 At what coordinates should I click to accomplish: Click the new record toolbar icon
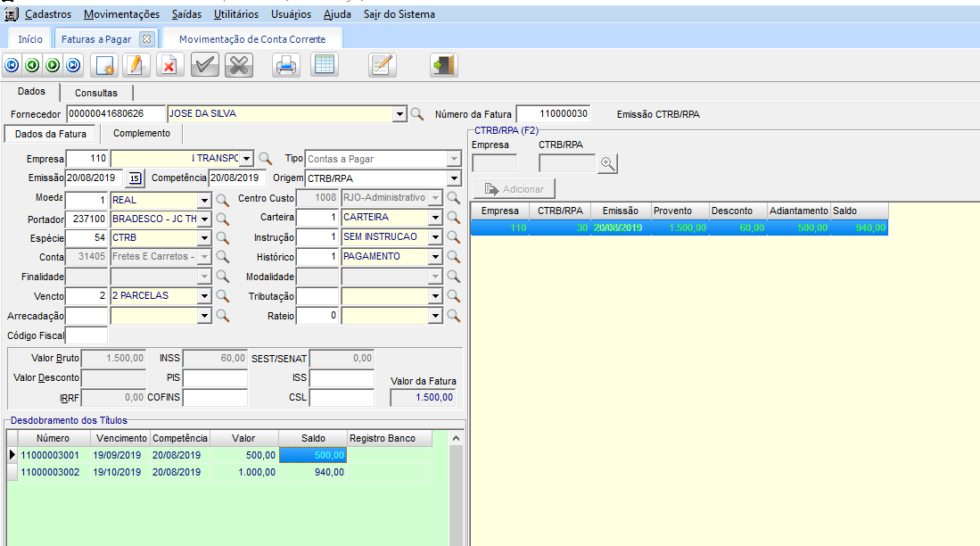tap(105, 65)
